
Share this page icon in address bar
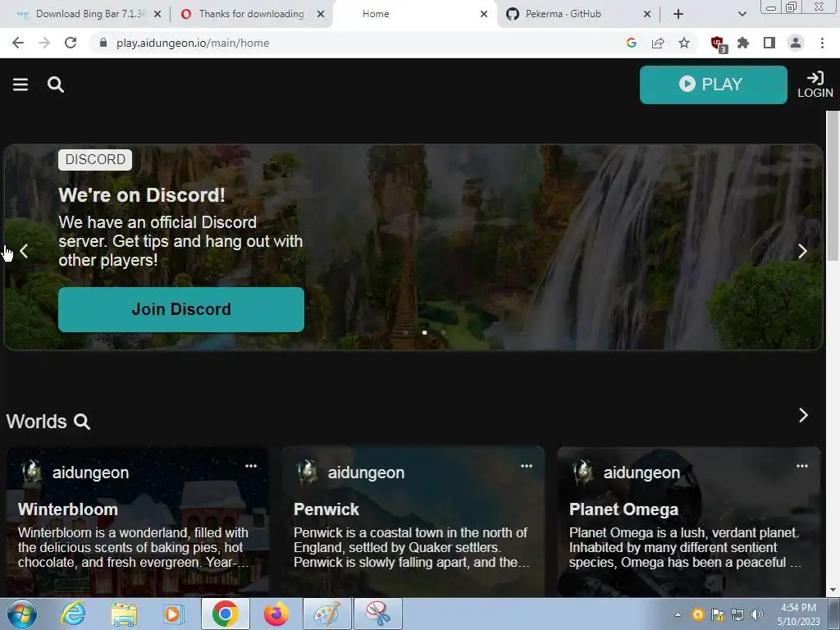click(658, 43)
